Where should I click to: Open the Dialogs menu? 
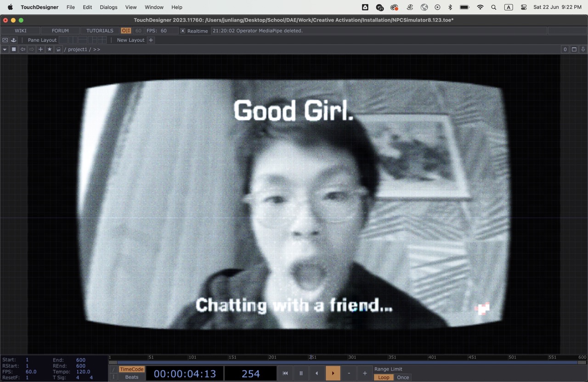click(x=108, y=7)
